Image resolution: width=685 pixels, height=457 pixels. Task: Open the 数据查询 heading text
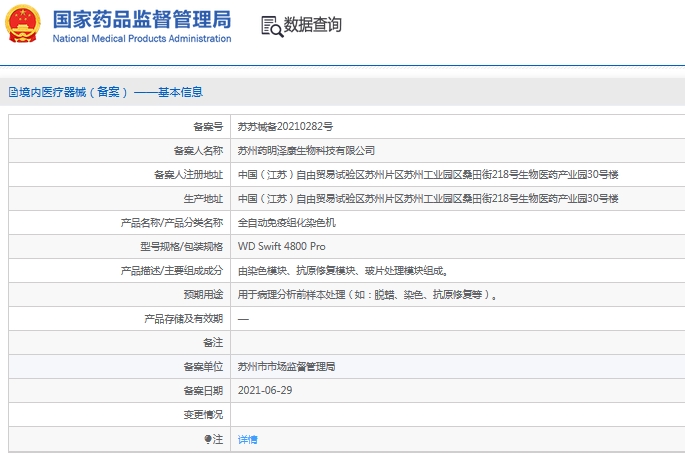pyautogui.click(x=312, y=24)
